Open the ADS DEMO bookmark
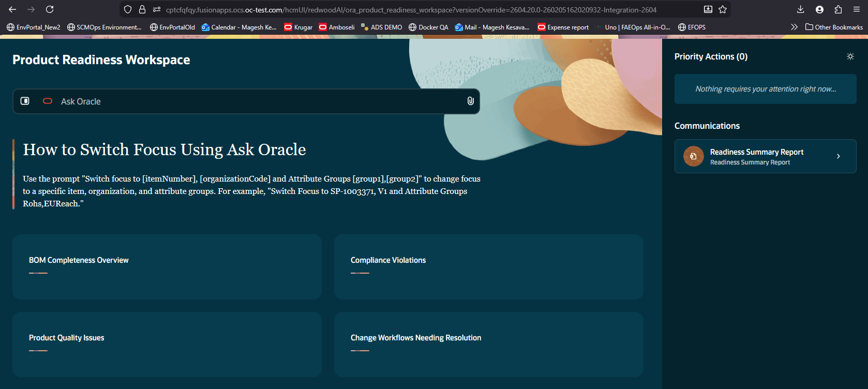Image resolution: width=868 pixels, height=389 pixels. pos(381,27)
